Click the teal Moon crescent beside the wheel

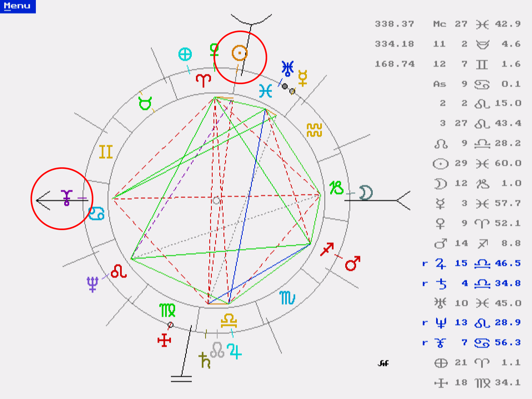coord(366,193)
